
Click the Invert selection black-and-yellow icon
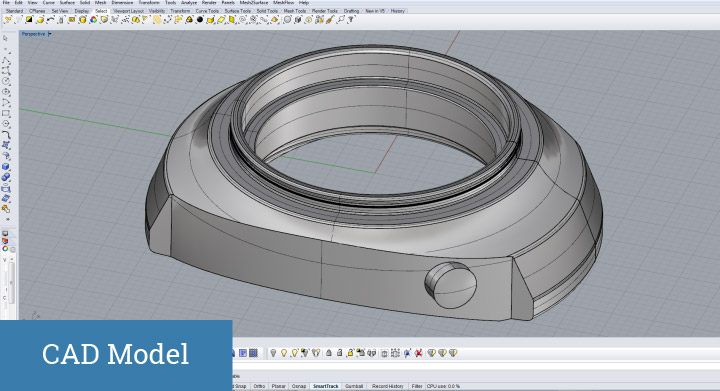pyautogui.click(x=29, y=20)
